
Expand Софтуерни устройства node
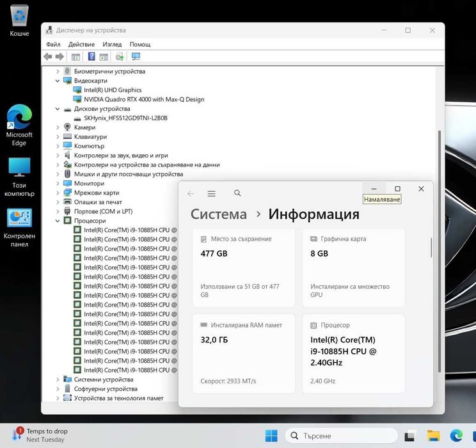tap(58, 388)
